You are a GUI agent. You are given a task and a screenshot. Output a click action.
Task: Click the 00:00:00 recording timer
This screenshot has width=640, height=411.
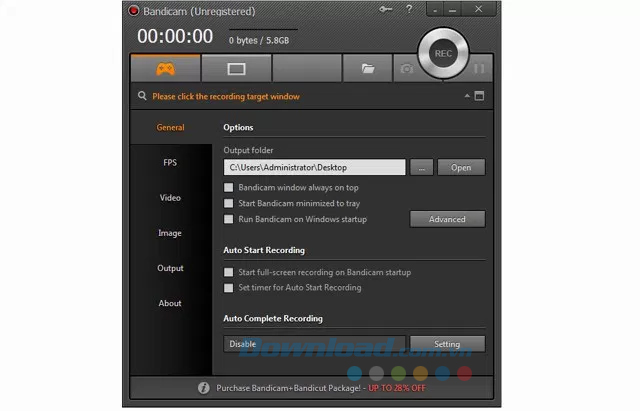pyautogui.click(x=175, y=36)
